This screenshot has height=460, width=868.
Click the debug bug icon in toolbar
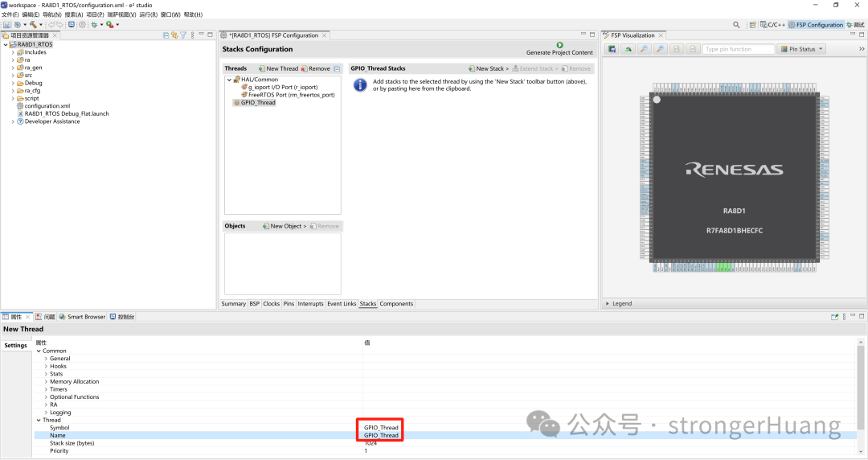click(94, 24)
